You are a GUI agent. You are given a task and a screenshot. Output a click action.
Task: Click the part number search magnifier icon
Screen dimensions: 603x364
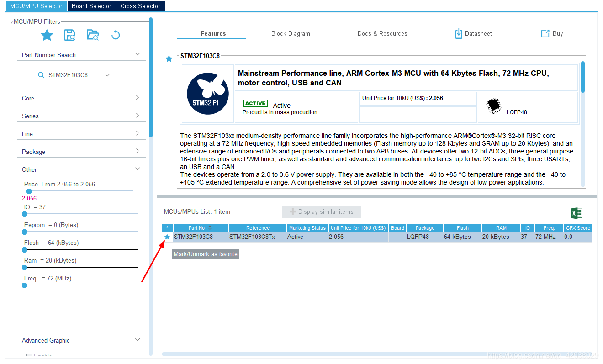pos(41,75)
